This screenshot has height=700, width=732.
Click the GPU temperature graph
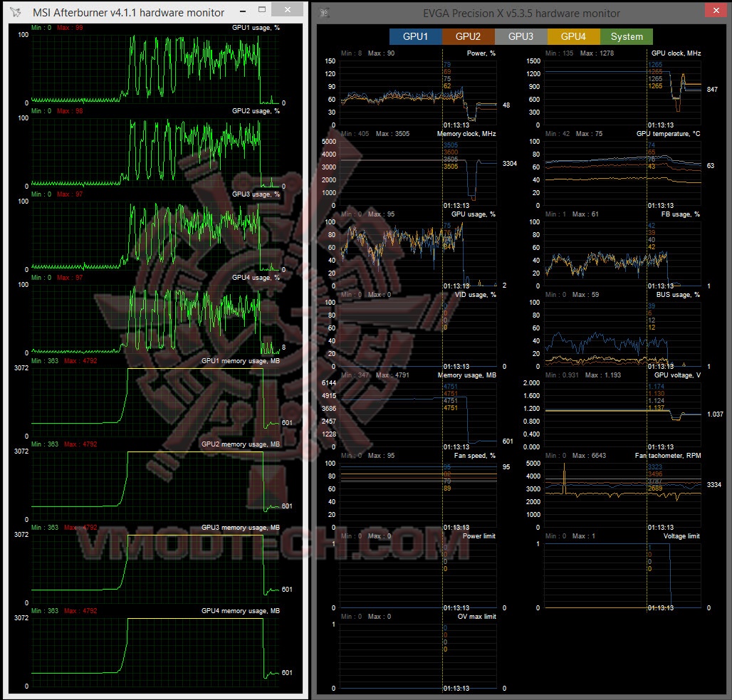[623, 173]
